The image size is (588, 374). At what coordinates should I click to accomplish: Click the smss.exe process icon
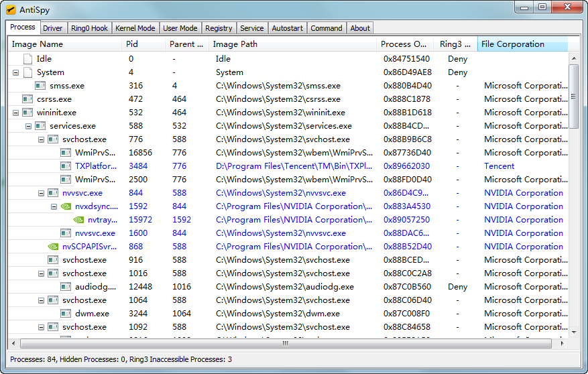pyautogui.click(x=40, y=86)
